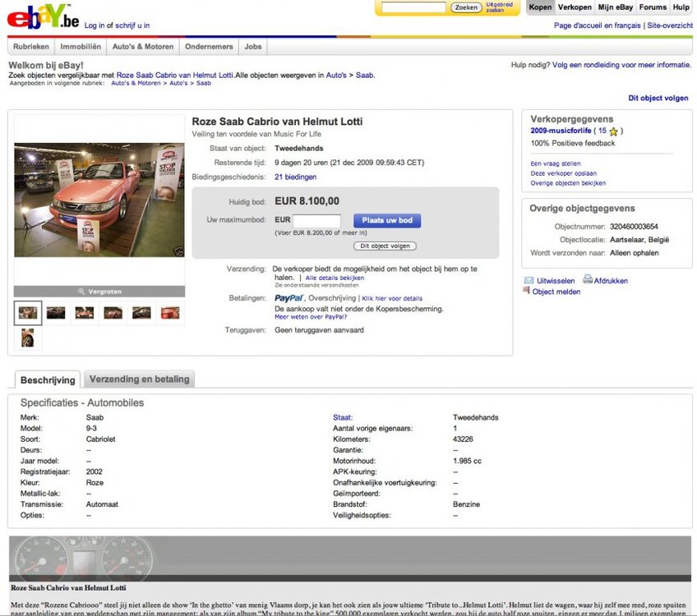Open the Mijn eBay tab

pos(616,7)
